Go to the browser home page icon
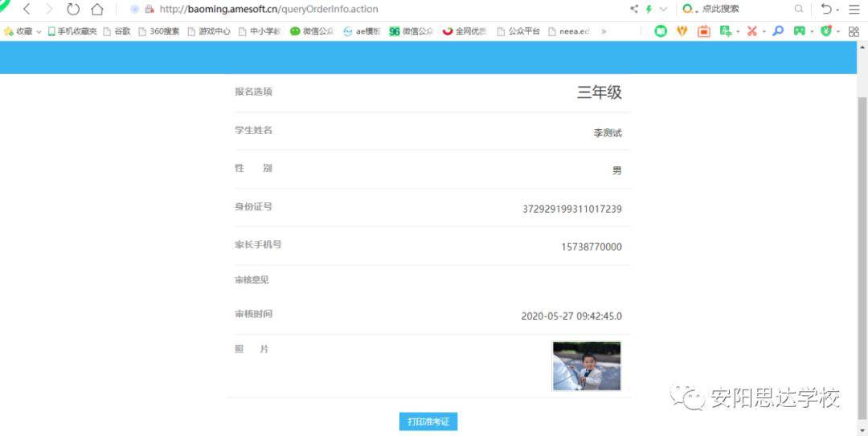Viewport: 868px width, 436px height. [x=97, y=10]
